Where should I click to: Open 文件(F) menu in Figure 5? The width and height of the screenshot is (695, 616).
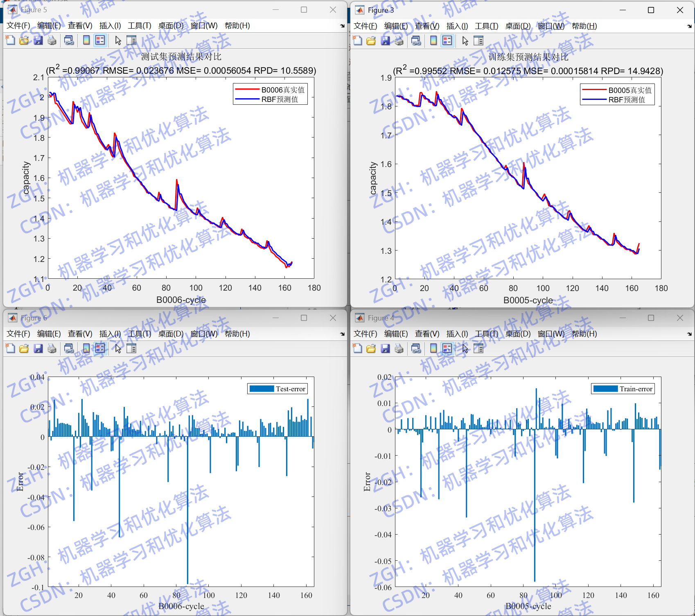point(18,26)
